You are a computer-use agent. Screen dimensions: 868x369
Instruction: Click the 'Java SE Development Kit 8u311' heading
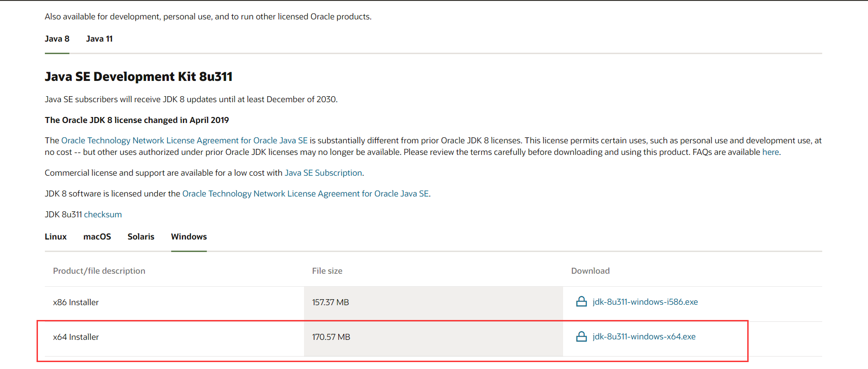[x=138, y=77]
